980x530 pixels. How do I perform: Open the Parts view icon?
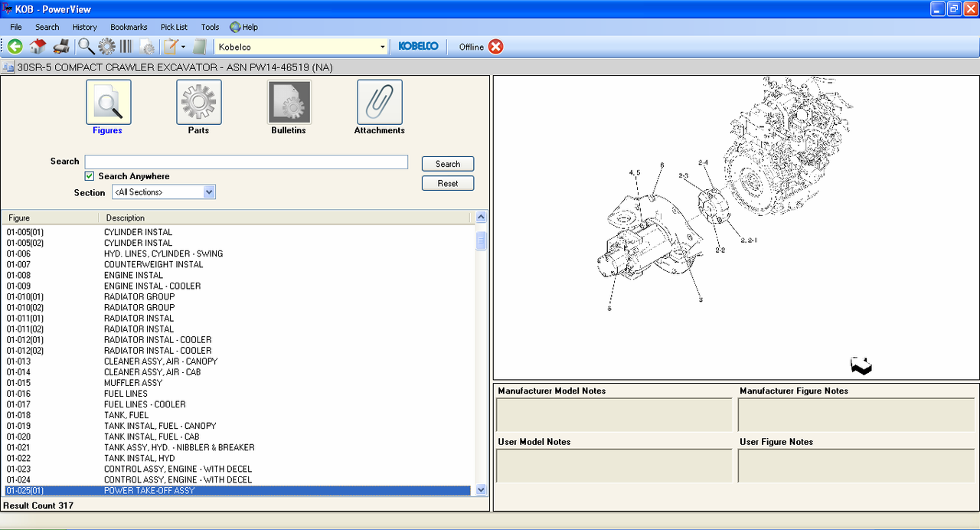click(199, 102)
